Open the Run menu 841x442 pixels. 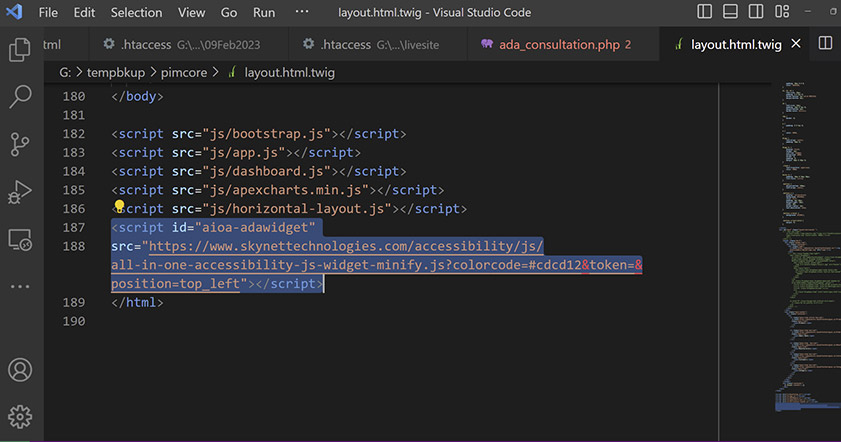pos(264,12)
